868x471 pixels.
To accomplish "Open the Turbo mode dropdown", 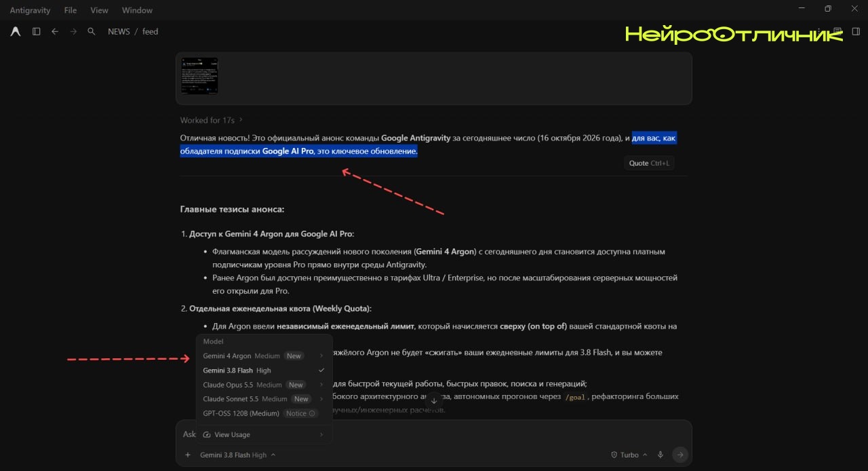I will 629,455.
